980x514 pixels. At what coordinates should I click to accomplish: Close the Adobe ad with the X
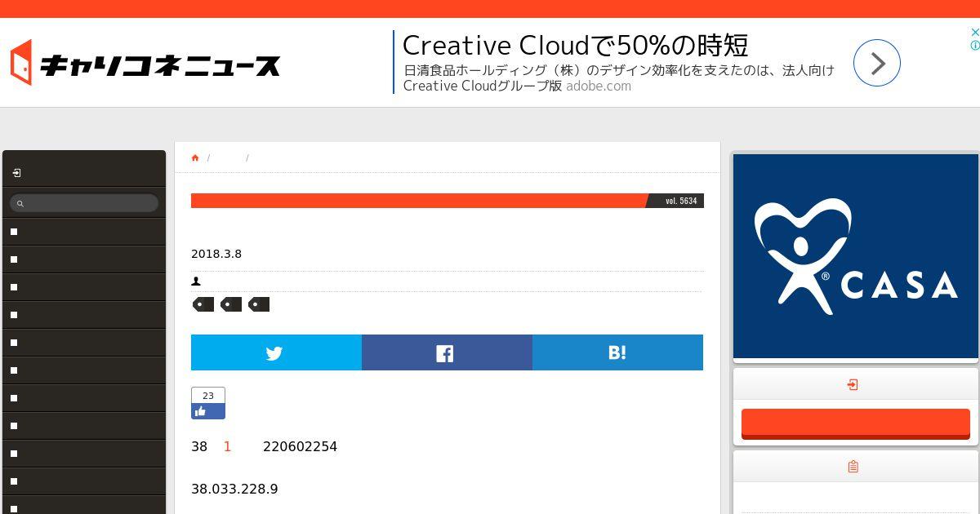[974, 33]
